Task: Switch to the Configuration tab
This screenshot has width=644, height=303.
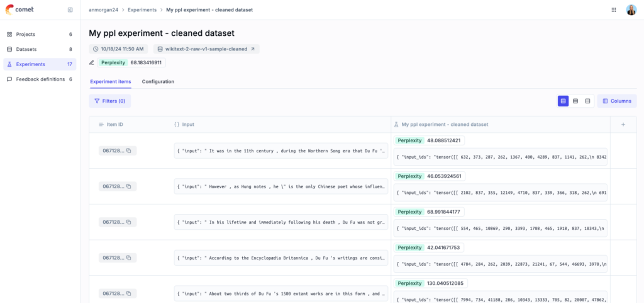Action: pos(158,82)
